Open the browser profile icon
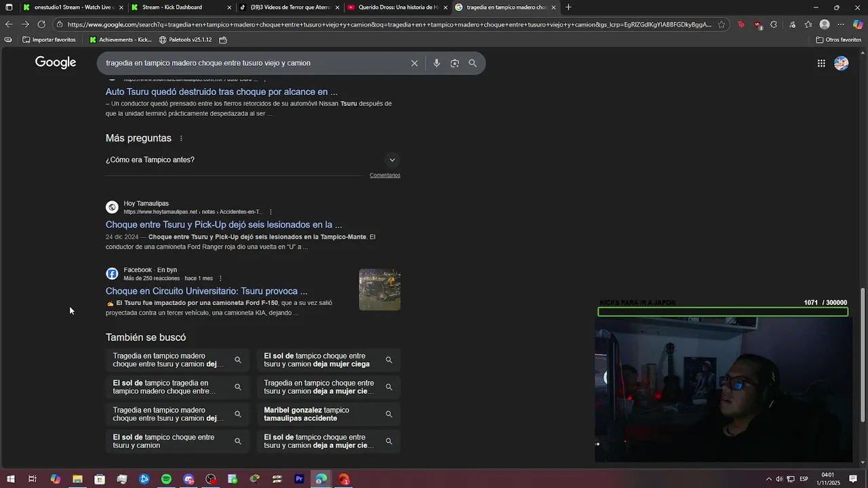The image size is (868, 488). click(x=825, y=24)
